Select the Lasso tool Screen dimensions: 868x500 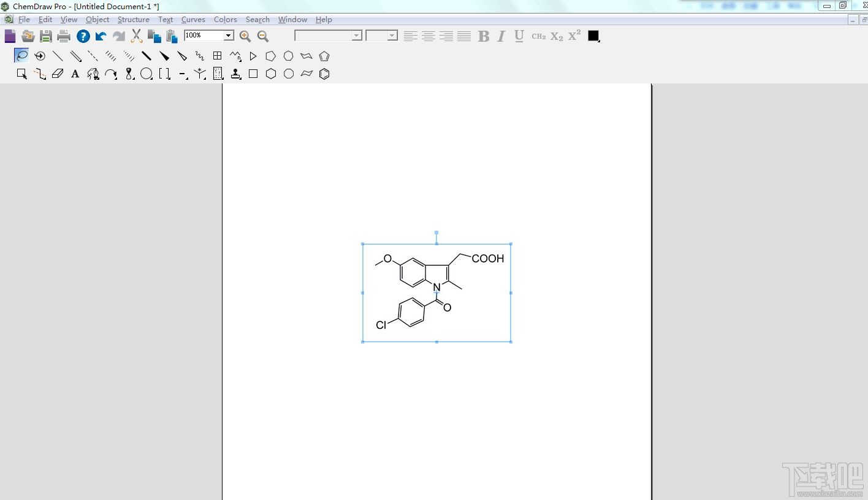point(21,56)
